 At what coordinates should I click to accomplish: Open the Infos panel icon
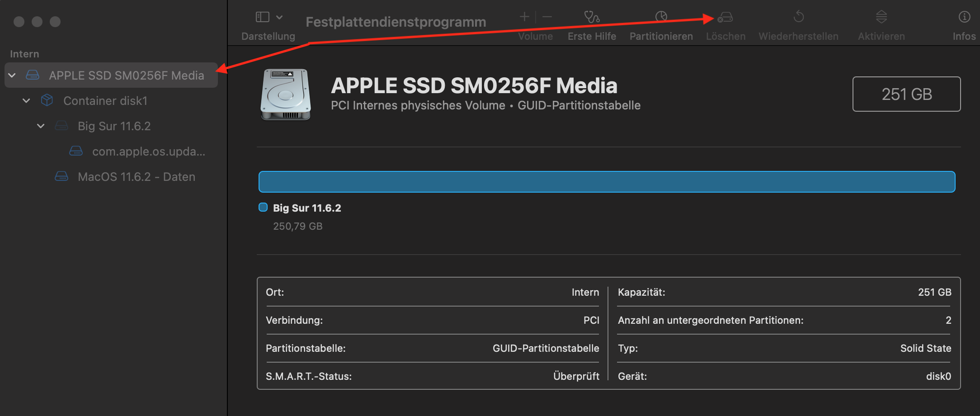pos(964,17)
